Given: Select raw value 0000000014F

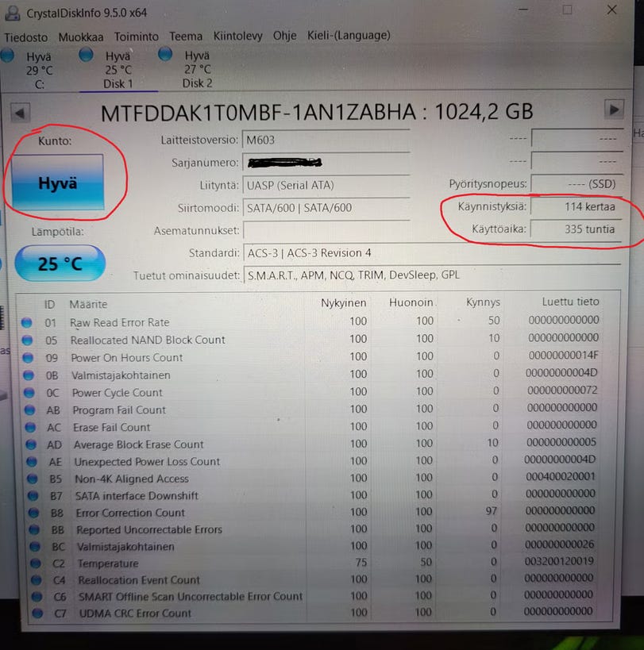Looking at the screenshot, I should click(x=563, y=356).
